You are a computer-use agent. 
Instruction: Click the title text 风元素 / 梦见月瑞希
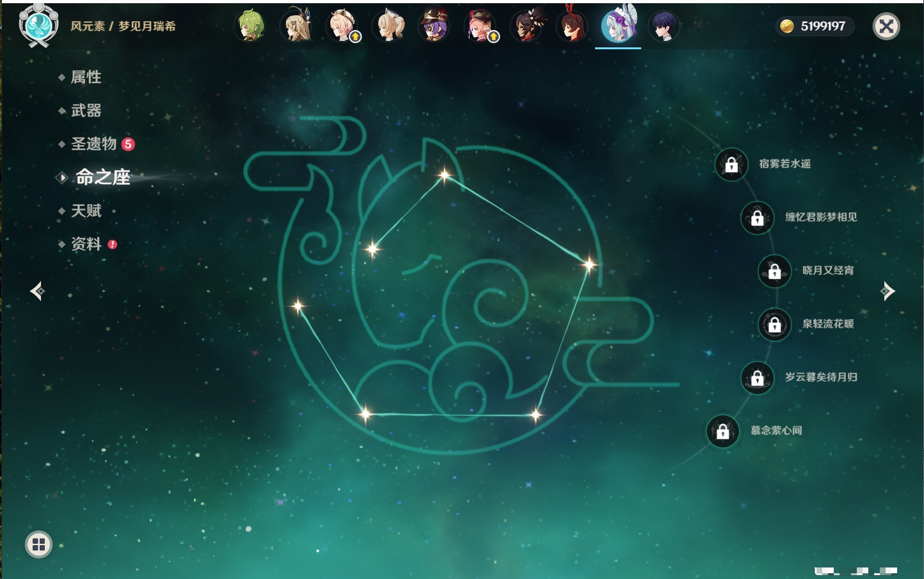click(123, 26)
